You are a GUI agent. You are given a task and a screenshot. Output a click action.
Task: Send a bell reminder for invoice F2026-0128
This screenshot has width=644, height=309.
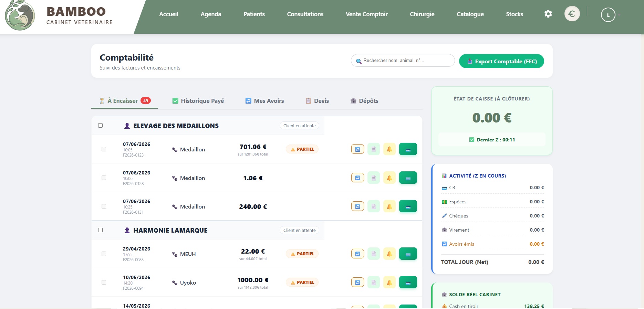(x=389, y=178)
